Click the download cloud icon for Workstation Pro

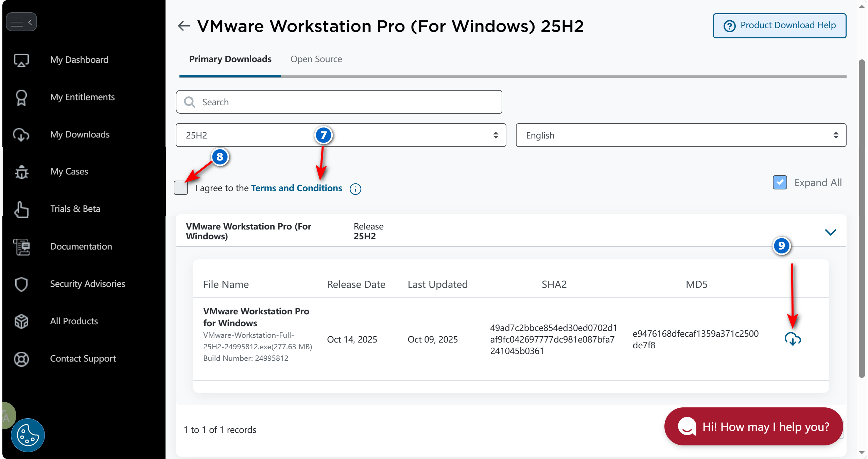point(792,339)
